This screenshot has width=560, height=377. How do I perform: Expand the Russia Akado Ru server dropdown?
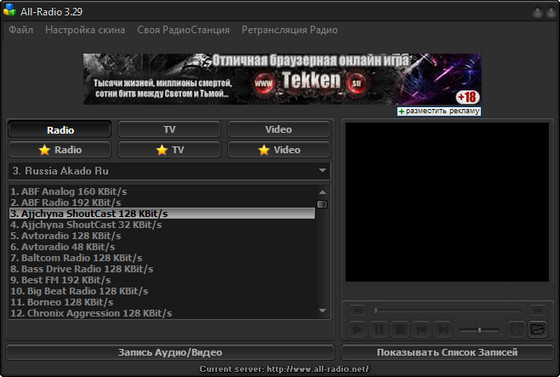322,171
